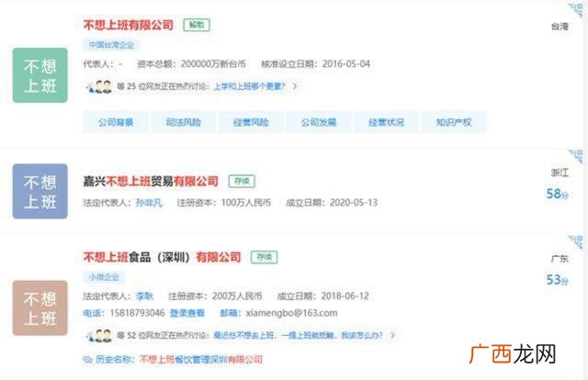Click history name 不想上班餐饮管理深圳有限公司
588x380 pixels.
click(x=201, y=360)
